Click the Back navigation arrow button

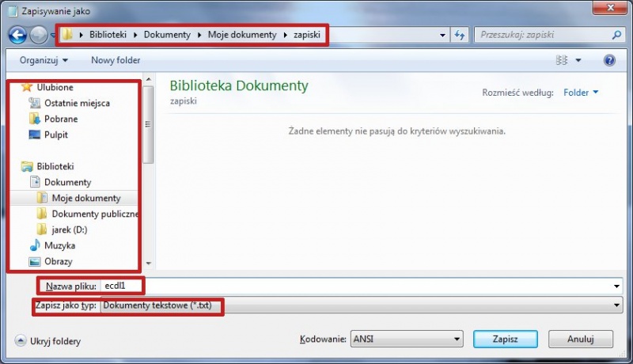coord(17,36)
